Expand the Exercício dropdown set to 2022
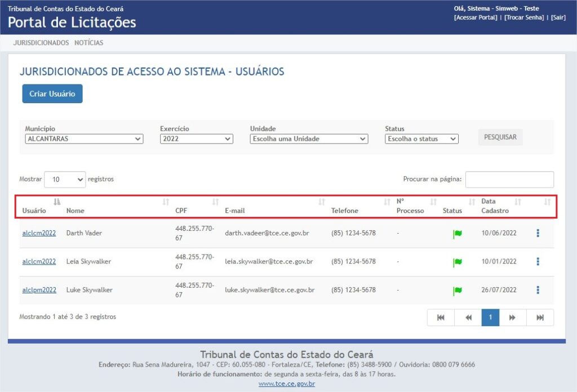This screenshot has width=577, height=392. click(196, 139)
